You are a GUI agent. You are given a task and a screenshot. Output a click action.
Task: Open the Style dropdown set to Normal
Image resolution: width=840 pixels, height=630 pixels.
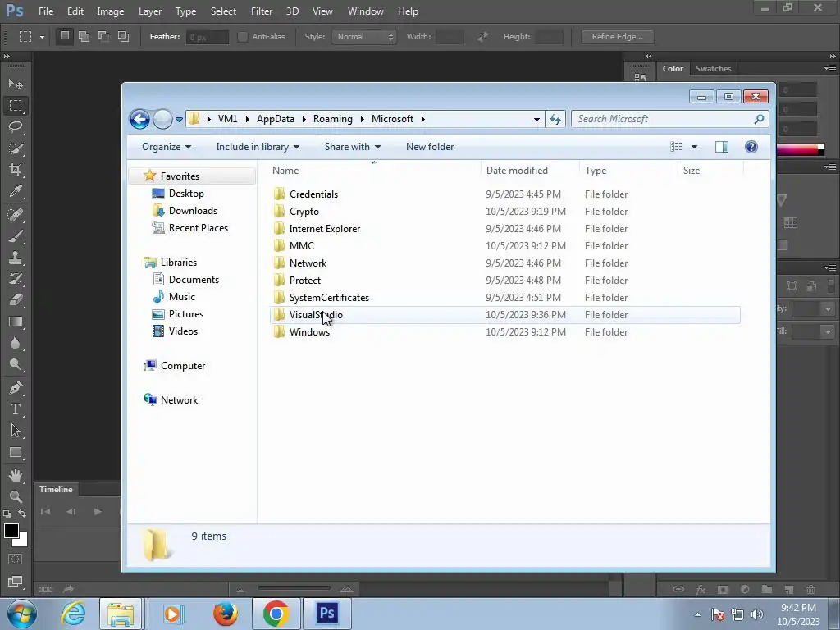click(x=364, y=36)
